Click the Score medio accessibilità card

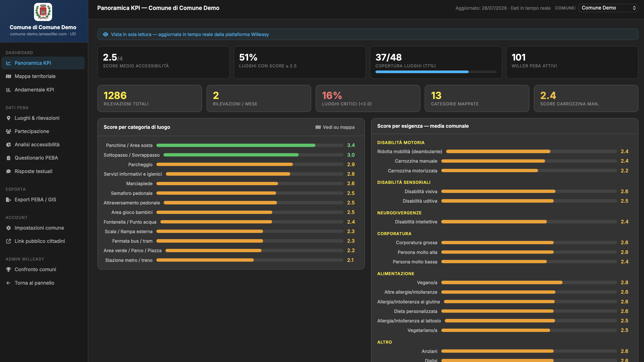click(x=163, y=62)
